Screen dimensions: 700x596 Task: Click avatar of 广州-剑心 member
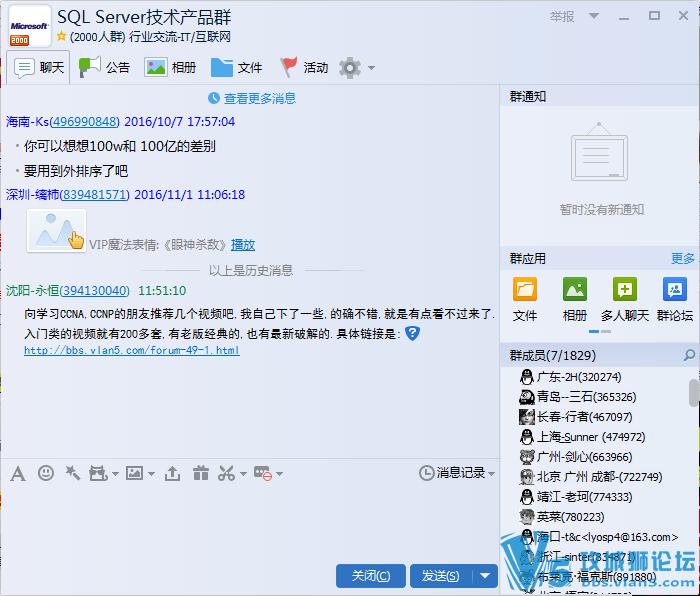pos(527,457)
